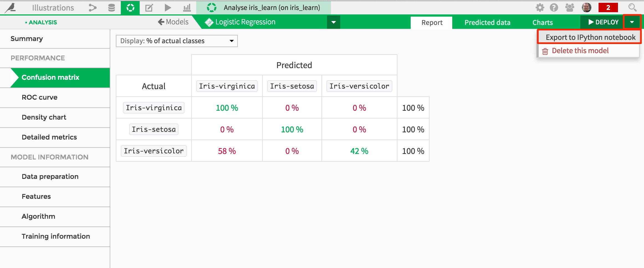644x268 pixels.
Task: Open the search magnifier icon
Action: 632,7
